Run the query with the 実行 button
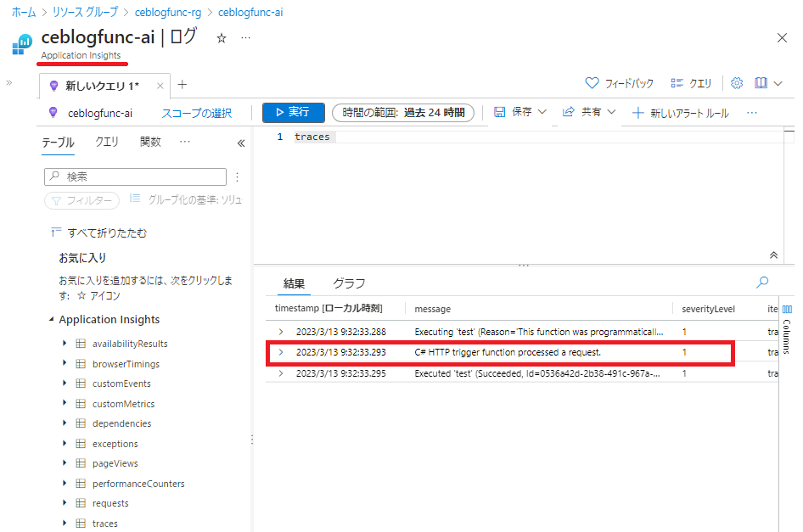 (294, 112)
